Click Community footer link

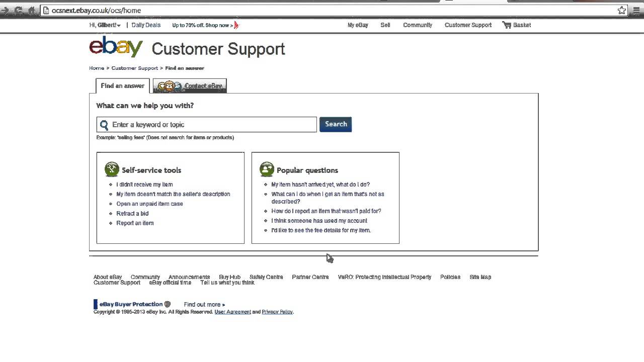click(145, 277)
